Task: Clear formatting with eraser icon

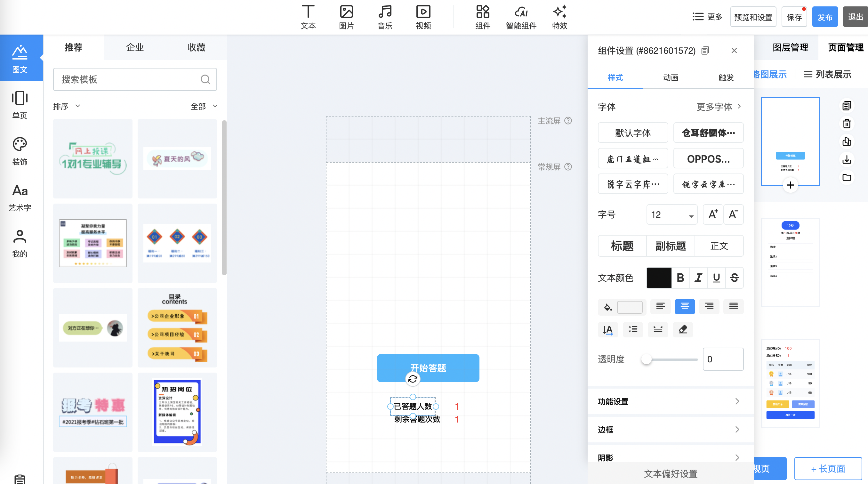Action: coord(683,329)
